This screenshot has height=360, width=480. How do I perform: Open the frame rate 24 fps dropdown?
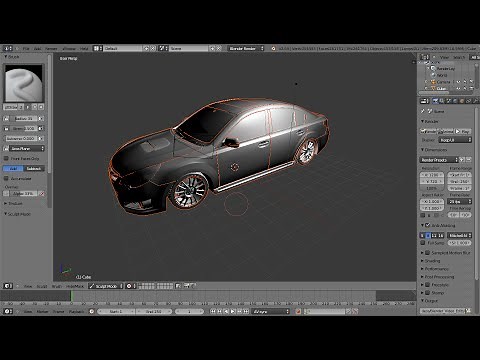click(460, 202)
